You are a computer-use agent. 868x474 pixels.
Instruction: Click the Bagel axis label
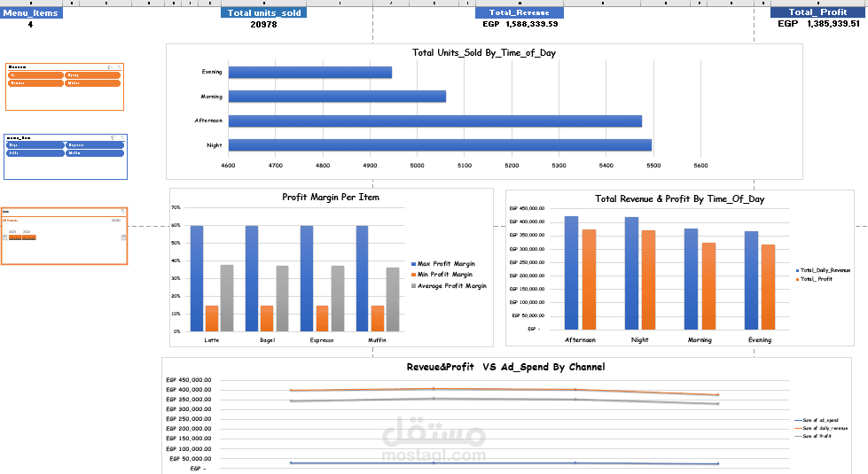268,340
